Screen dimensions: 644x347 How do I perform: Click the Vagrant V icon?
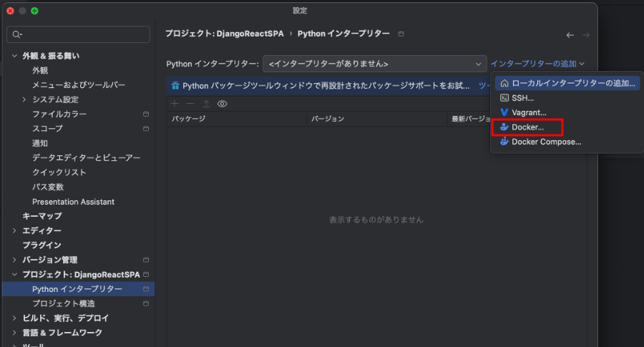pos(504,112)
